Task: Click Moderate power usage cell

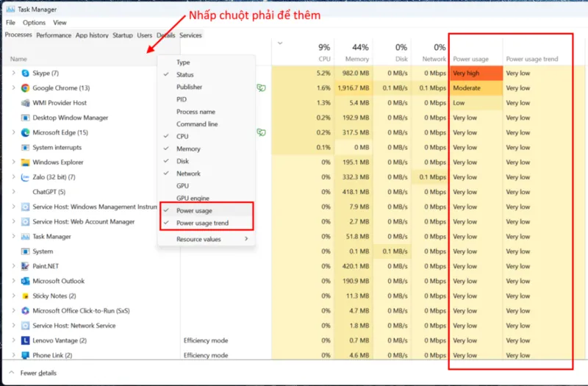Action: click(476, 88)
